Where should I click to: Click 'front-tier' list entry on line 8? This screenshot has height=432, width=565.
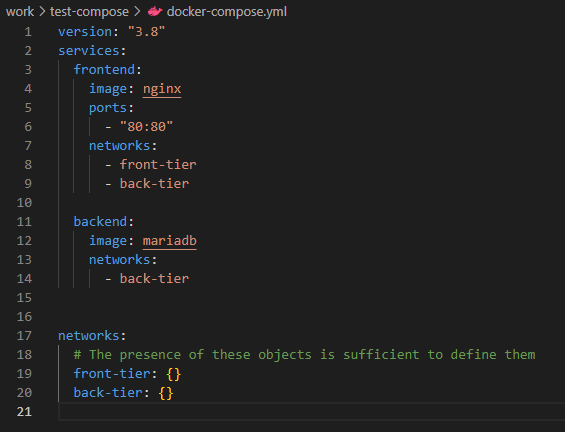(x=158, y=165)
